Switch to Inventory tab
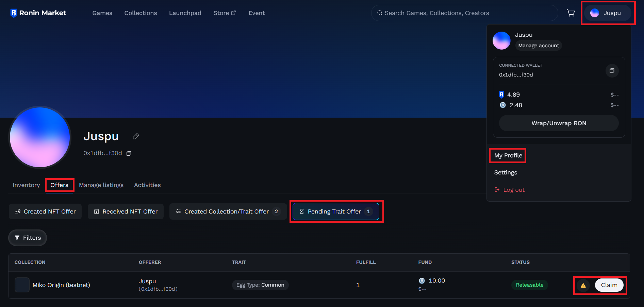This screenshot has width=644, height=307. [x=26, y=185]
